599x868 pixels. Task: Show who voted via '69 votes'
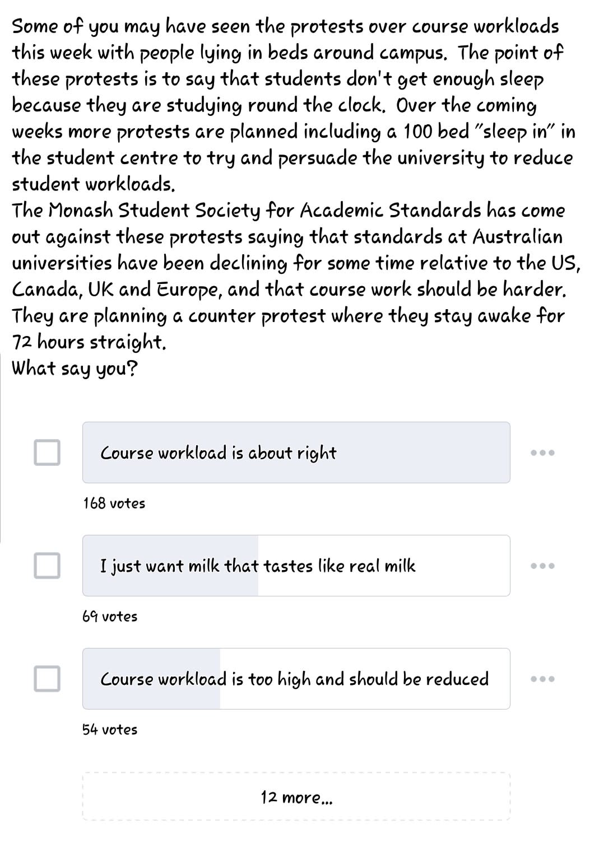coord(110,617)
